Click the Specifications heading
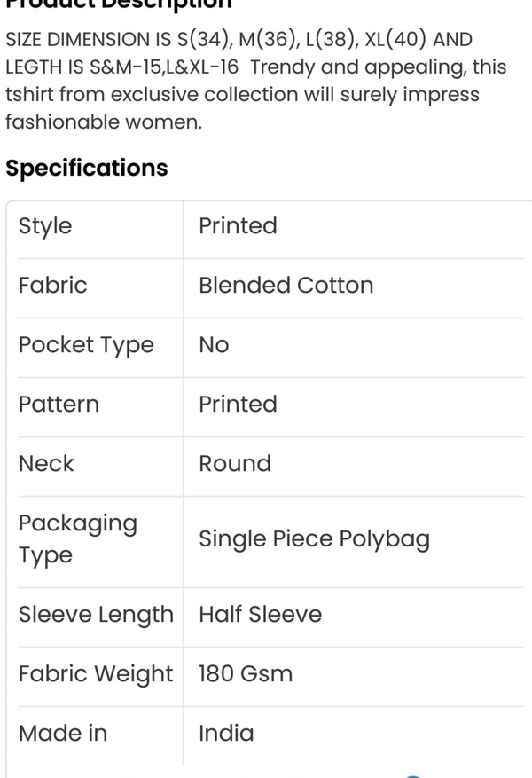532x778 pixels. click(86, 168)
